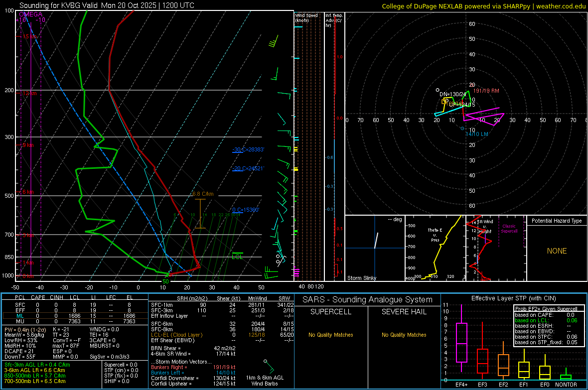Click the 'LowRH = 53%' value

pyautogui.click(x=21, y=340)
